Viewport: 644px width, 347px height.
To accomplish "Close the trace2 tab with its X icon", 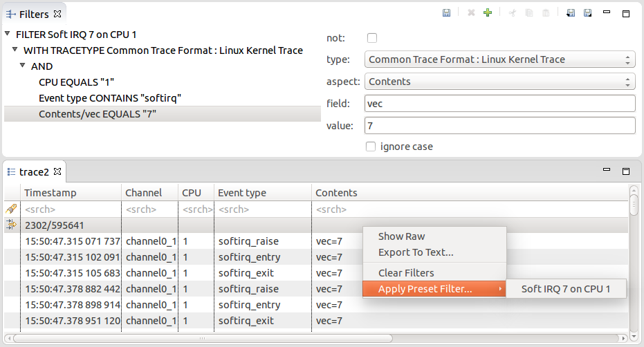I will [x=58, y=171].
